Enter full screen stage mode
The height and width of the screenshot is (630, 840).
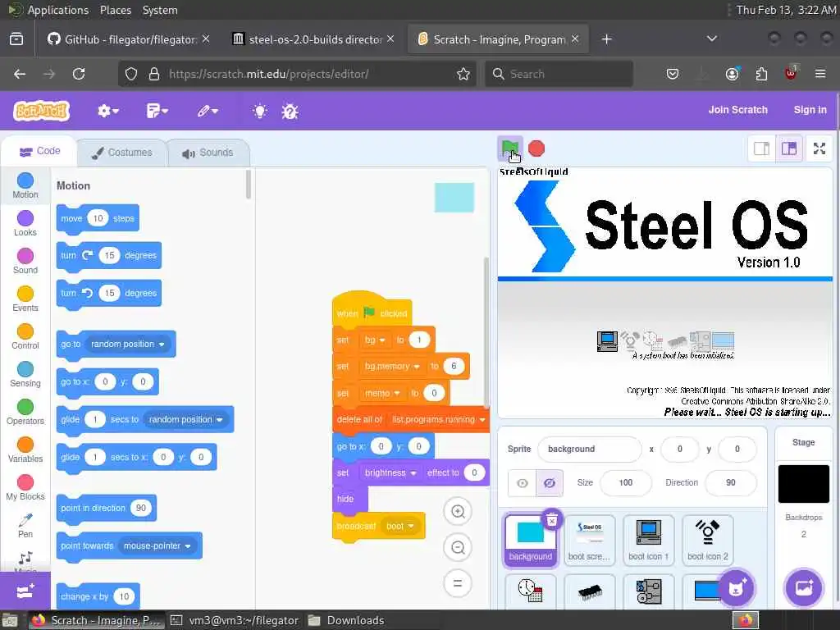(x=819, y=148)
